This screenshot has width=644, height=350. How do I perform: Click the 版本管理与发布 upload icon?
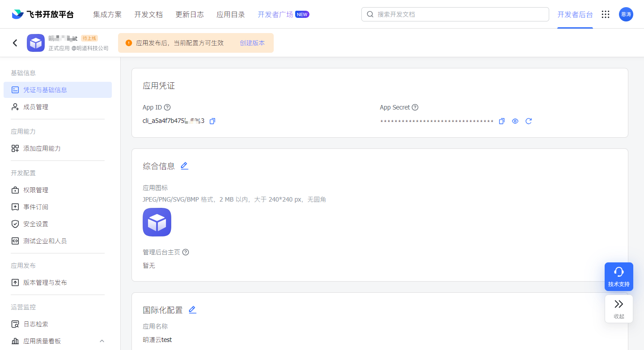(15, 283)
